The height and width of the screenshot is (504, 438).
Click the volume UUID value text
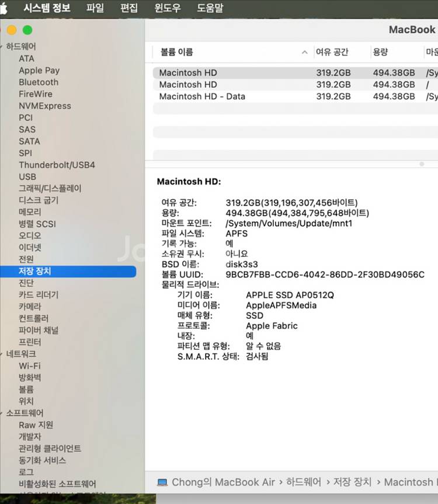(325, 274)
